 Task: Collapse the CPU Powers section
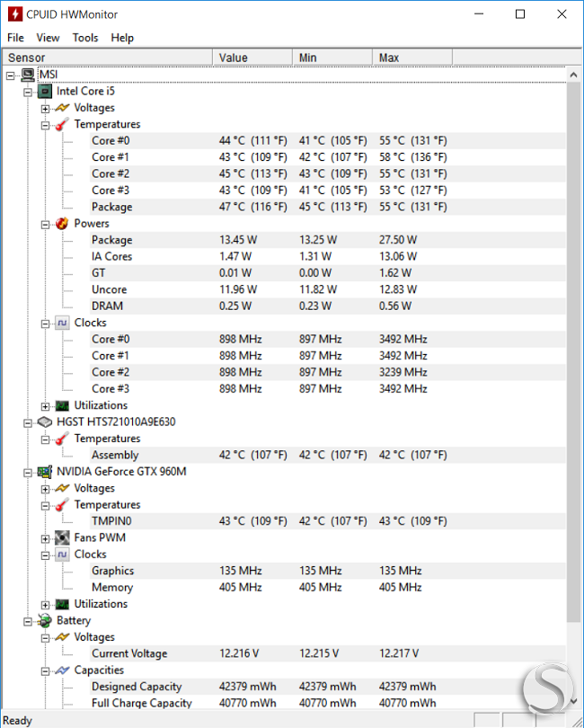click(45, 225)
